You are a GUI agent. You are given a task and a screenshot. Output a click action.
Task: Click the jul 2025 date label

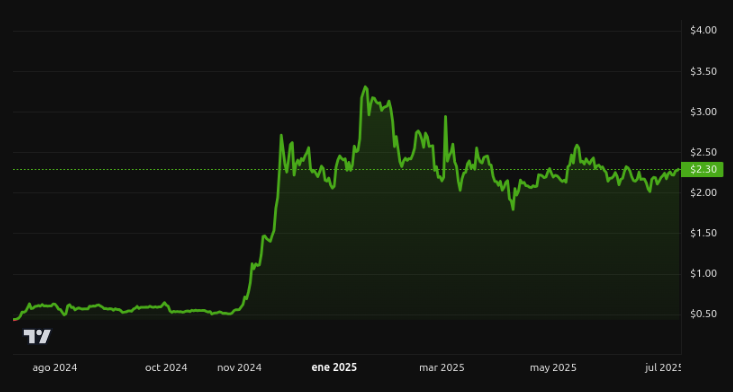663,368
